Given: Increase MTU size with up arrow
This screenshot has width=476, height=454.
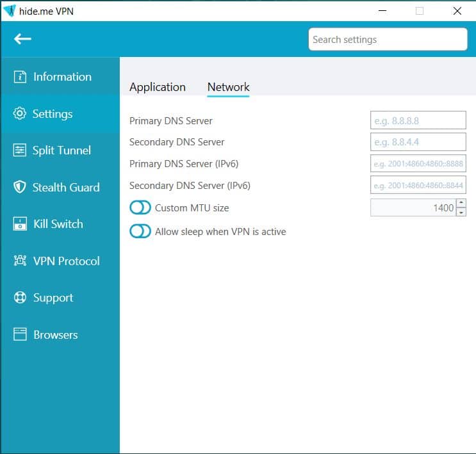Looking at the screenshot, I should [461, 203].
